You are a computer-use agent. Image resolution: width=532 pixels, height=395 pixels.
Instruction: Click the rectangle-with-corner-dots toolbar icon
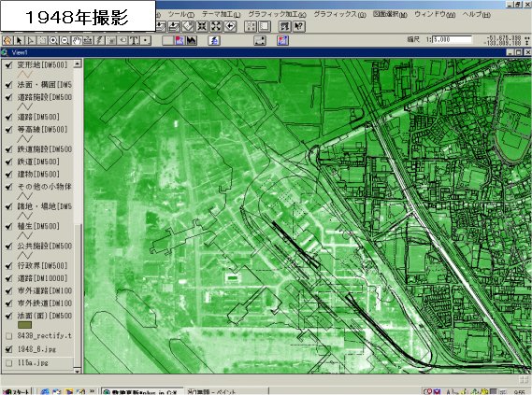[x=260, y=41]
